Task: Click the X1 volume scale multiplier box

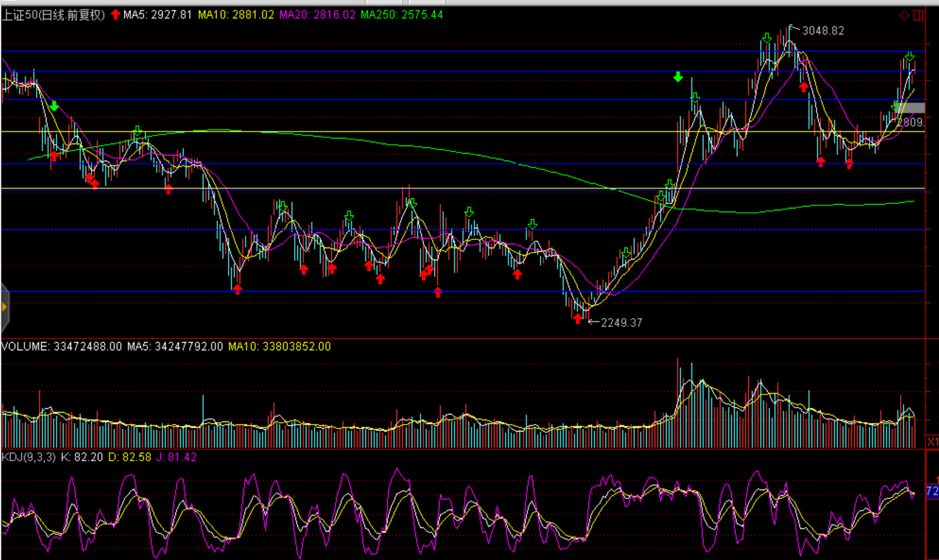Action: (932, 442)
